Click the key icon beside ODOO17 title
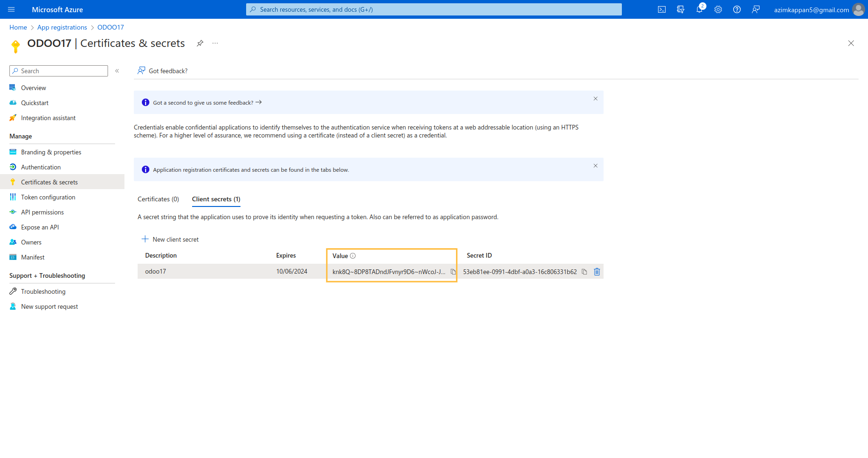This screenshot has height=458, width=868. (x=15, y=46)
